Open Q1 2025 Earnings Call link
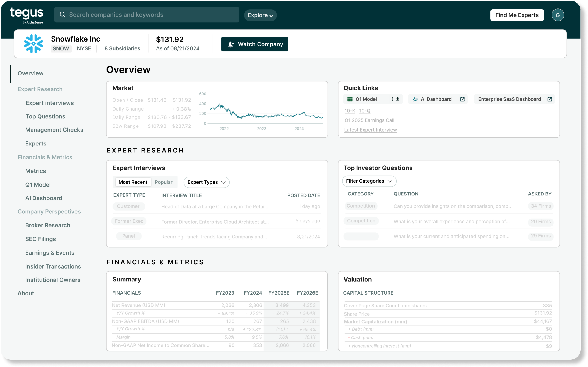The width and height of the screenshot is (588, 367). 369,120
